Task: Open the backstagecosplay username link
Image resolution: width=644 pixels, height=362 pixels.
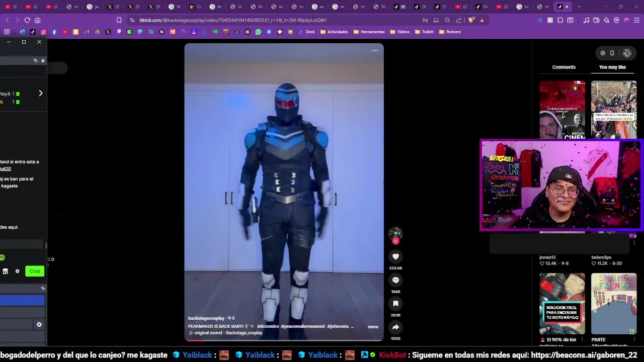Action: point(206,318)
